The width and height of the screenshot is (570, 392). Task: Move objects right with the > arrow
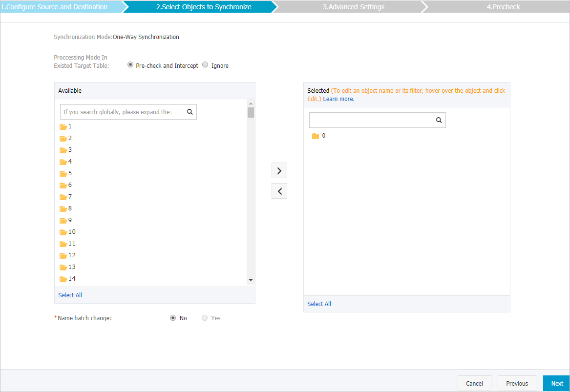(x=279, y=171)
